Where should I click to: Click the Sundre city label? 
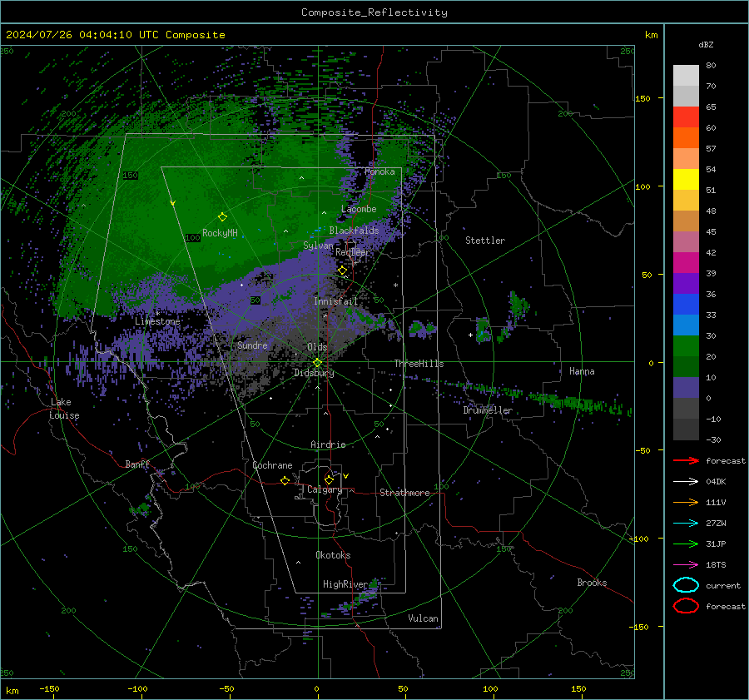coord(252,345)
